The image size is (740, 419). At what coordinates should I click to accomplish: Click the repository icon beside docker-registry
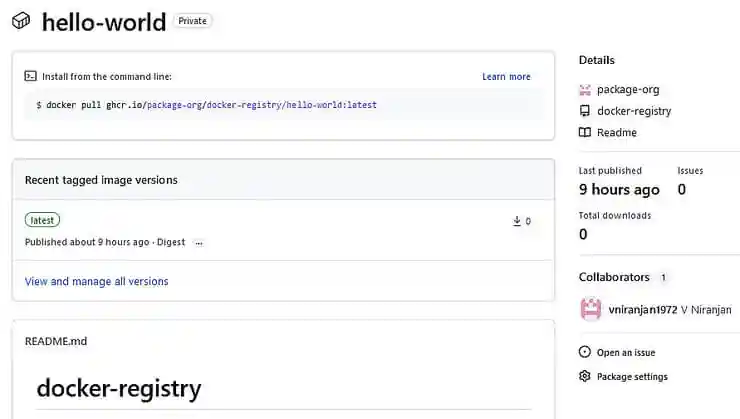[585, 111]
